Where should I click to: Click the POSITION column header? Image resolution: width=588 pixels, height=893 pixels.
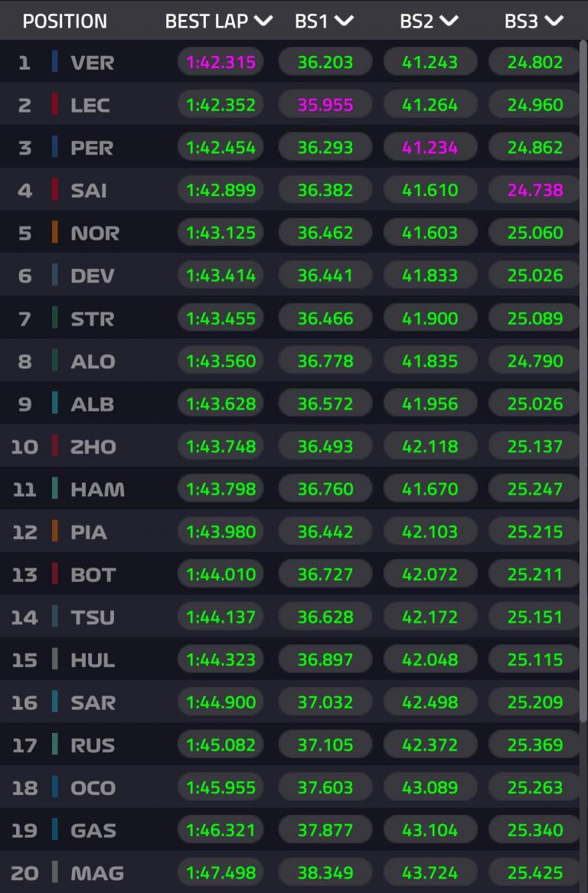tap(65, 21)
